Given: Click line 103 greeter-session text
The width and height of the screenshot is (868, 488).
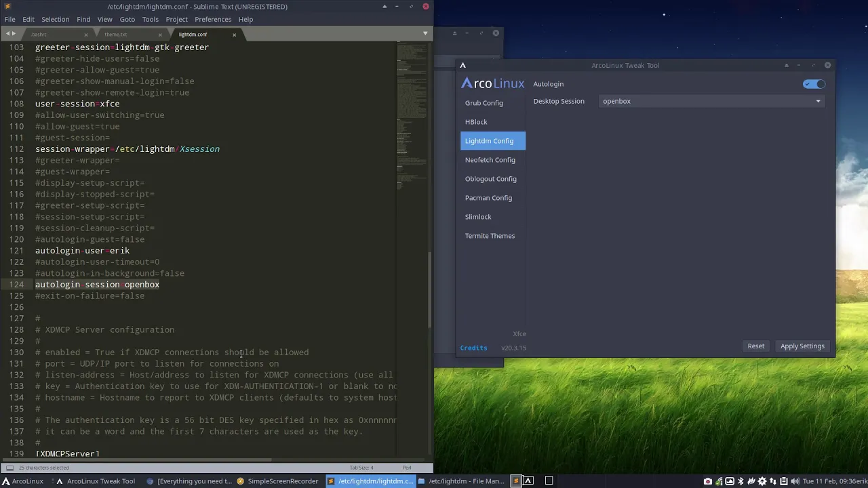Looking at the screenshot, I should (122, 47).
